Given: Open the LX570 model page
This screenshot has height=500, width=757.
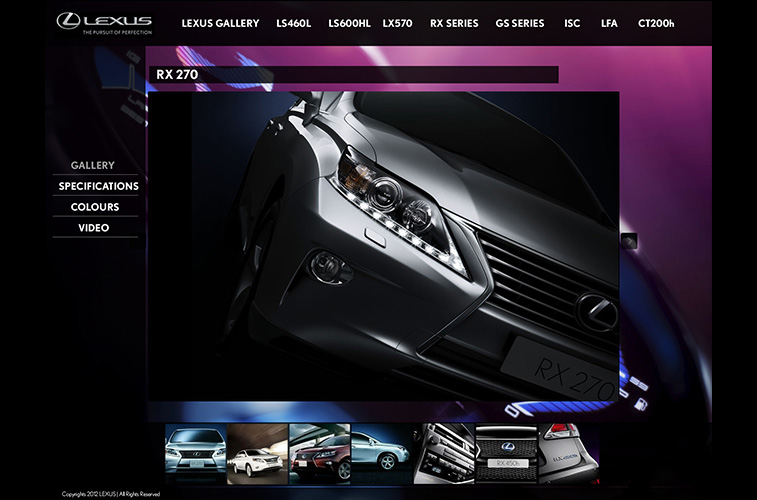Looking at the screenshot, I should click(397, 23).
